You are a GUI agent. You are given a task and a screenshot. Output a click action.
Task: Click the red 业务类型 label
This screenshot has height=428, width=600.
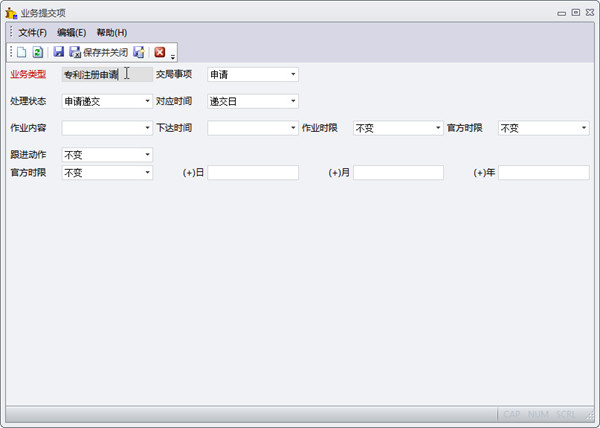(28, 74)
